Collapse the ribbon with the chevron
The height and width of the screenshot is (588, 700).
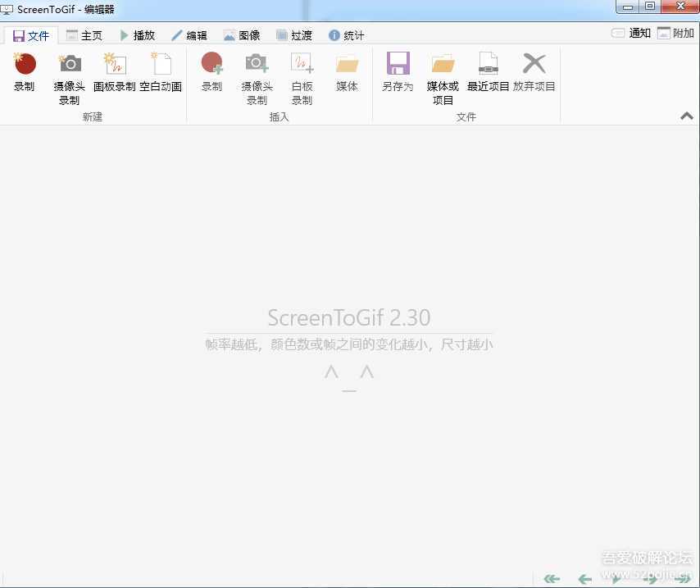(687, 116)
